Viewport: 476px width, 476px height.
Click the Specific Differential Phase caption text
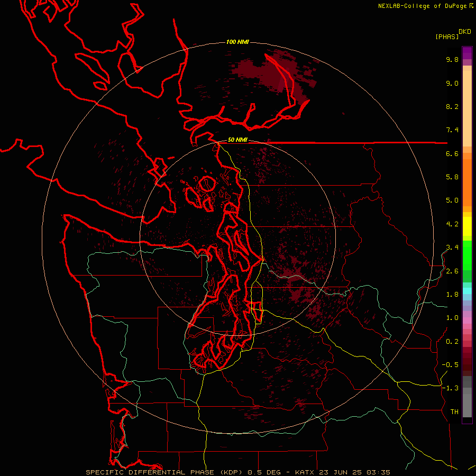pos(238,472)
